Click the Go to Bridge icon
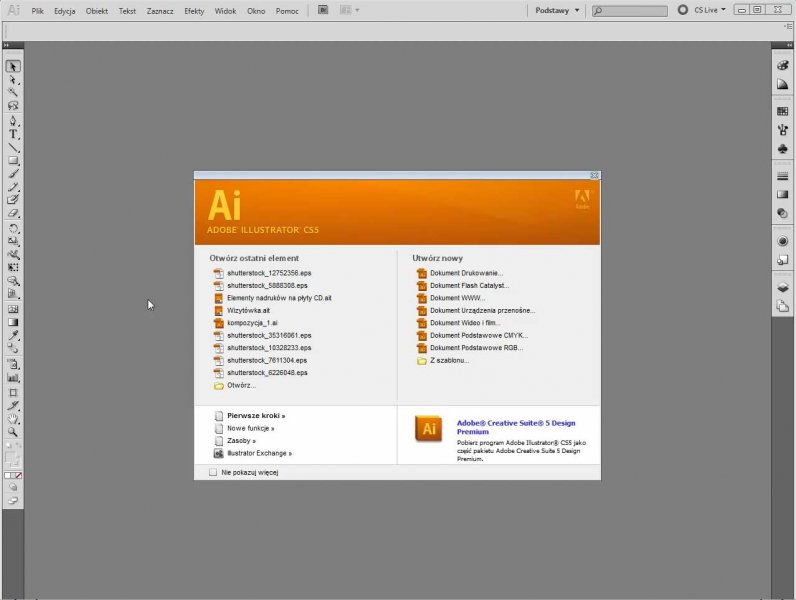Image resolution: width=796 pixels, height=600 pixels. pyautogui.click(x=323, y=10)
